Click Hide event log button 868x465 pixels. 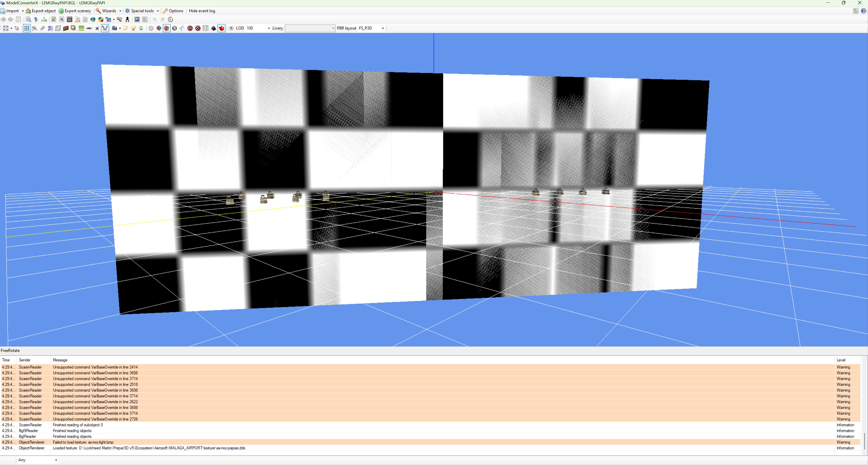pyautogui.click(x=202, y=11)
